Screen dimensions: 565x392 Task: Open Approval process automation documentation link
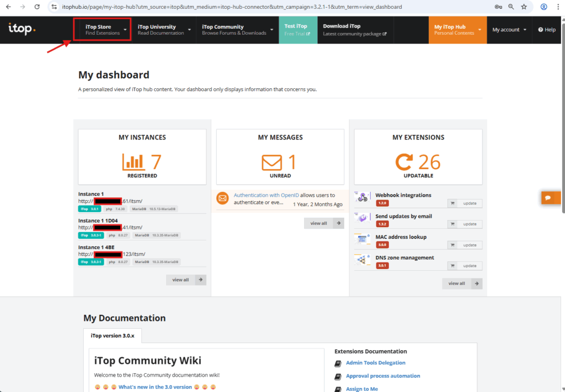[x=383, y=376]
